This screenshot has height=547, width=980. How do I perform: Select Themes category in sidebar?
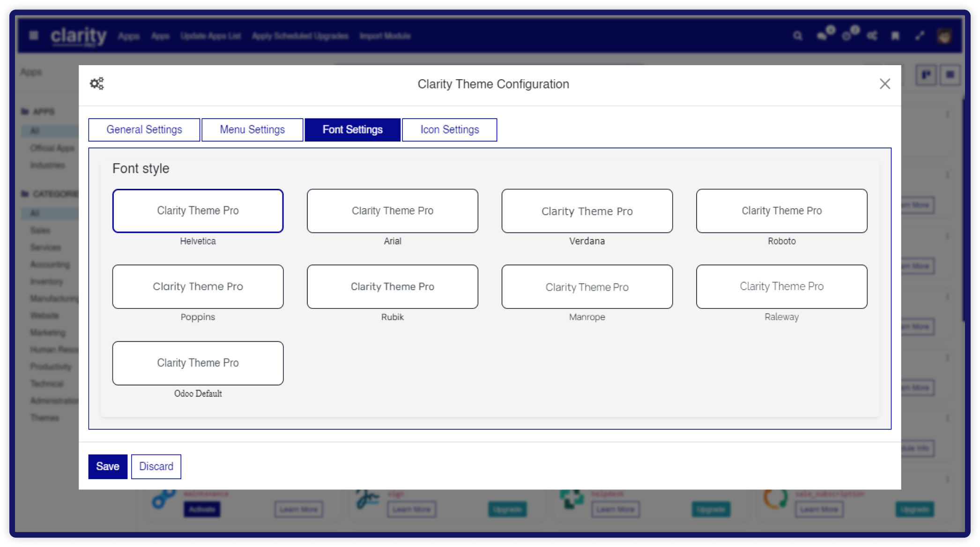pos(45,418)
